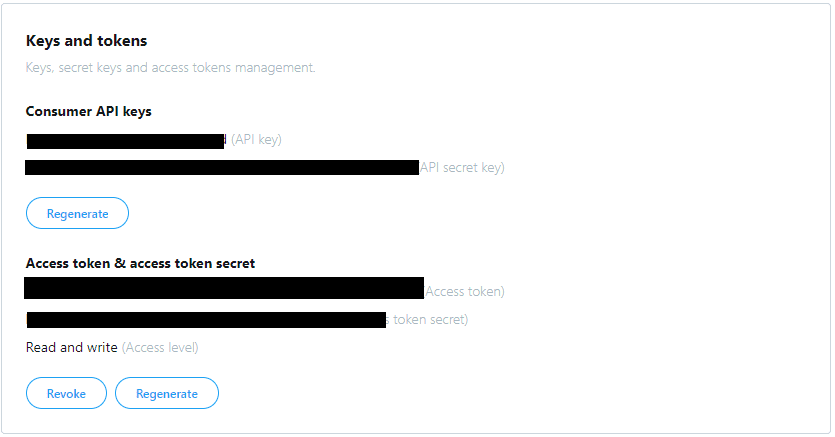Select the redacted Access token value

[x=224, y=287]
